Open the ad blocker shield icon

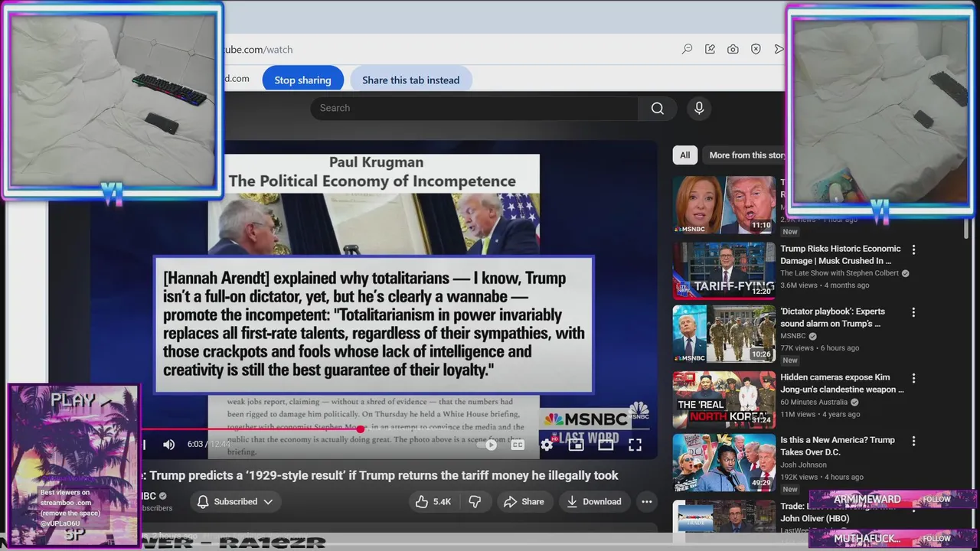pos(756,49)
